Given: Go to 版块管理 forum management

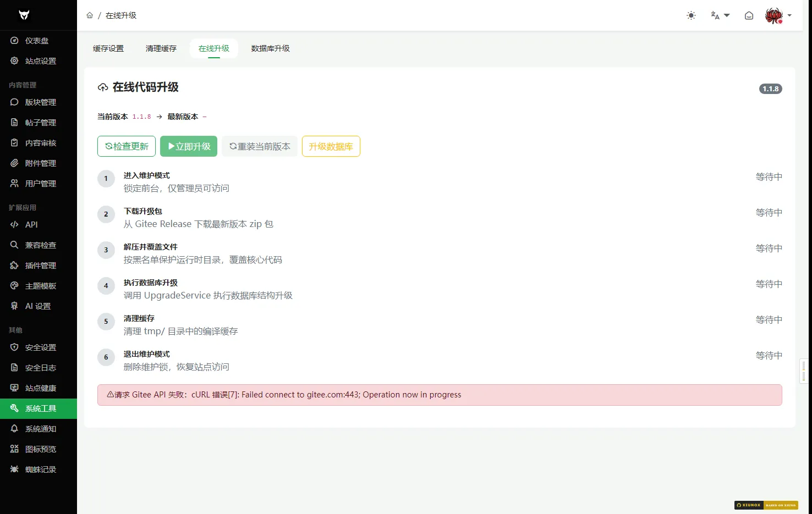Looking at the screenshot, I should 39,102.
